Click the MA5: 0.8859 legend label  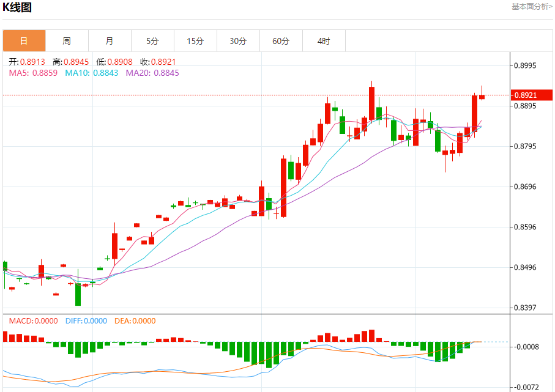33,73
